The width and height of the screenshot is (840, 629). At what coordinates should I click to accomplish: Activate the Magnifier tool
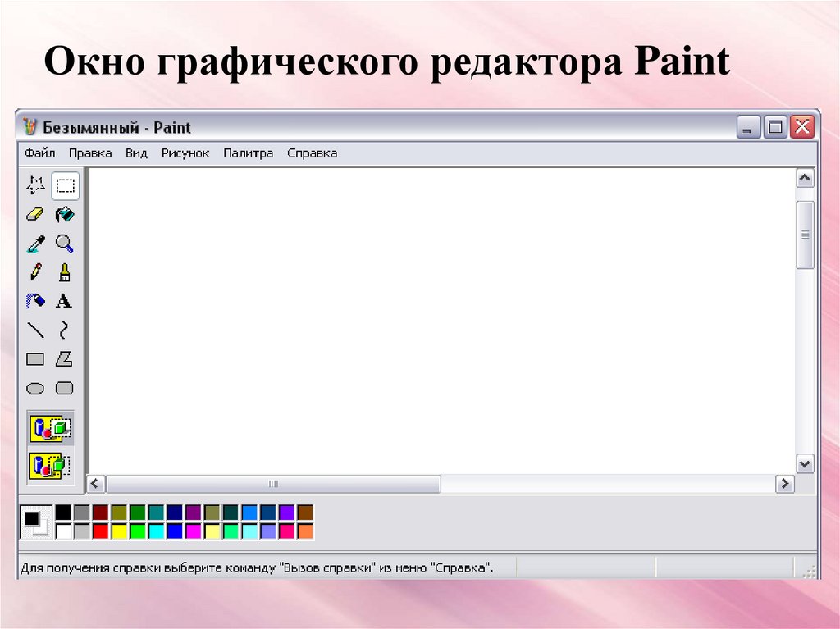point(65,244)
